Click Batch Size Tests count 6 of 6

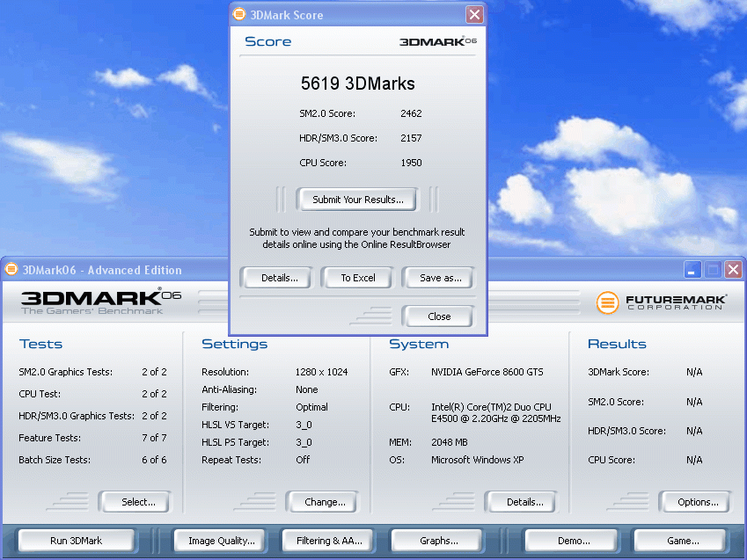[154, 460]
